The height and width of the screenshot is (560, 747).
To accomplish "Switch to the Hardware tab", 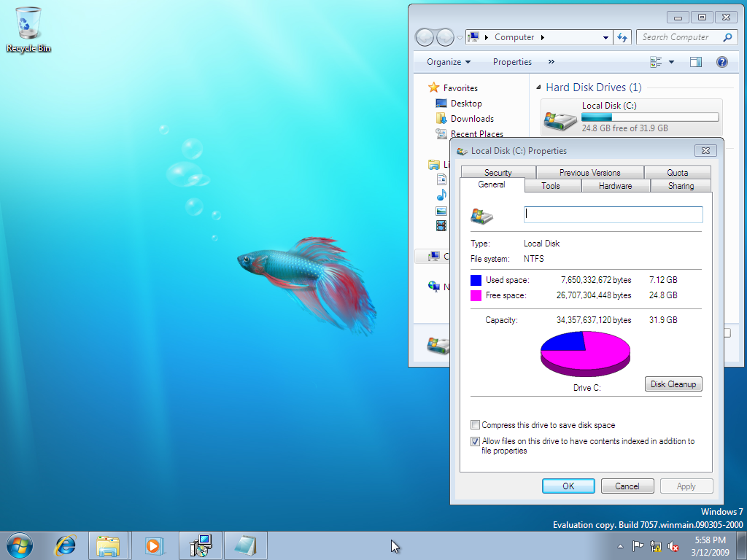I will [x=616, y=186].
